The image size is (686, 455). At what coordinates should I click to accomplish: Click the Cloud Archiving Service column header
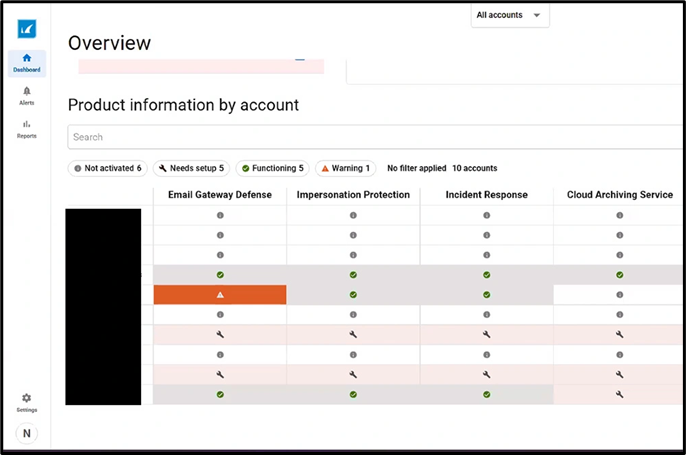click(x=619, y=195)
